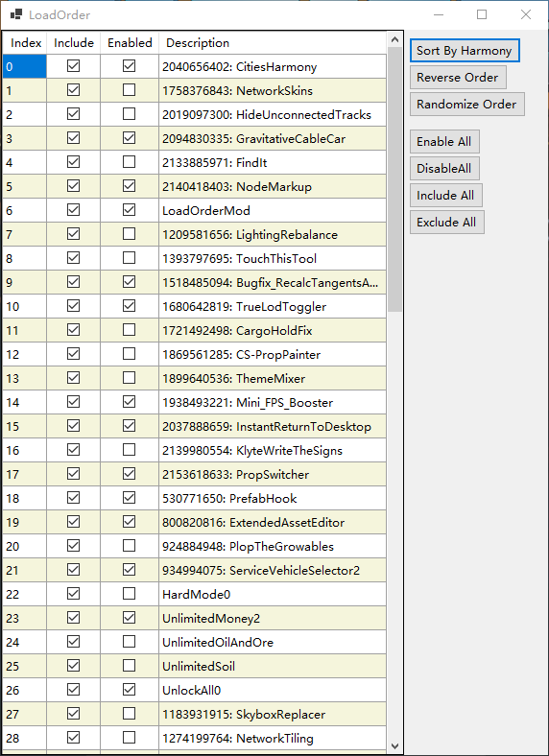Screen dimensions: 549x756
Task: Enable the NetworkSkins mod checkbox
Action: (x=129, y=90)
